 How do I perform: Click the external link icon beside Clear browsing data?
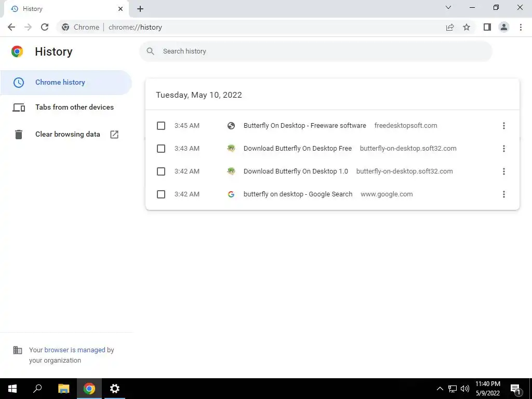114,135
